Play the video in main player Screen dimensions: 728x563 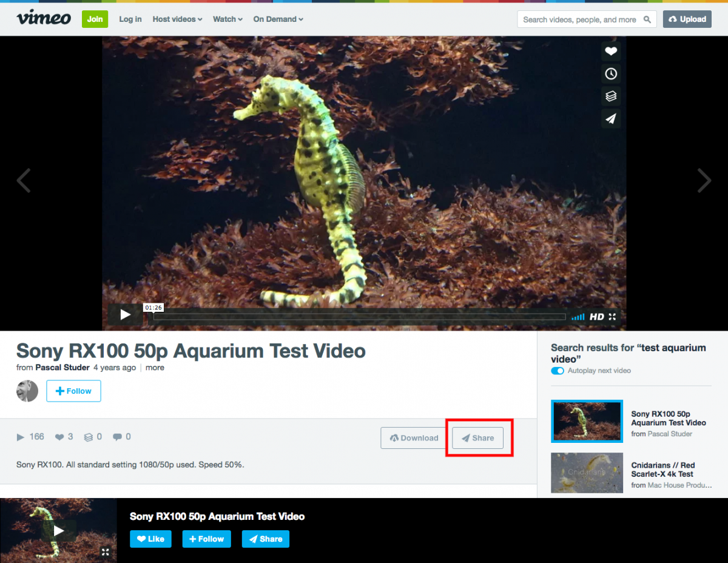125,315
